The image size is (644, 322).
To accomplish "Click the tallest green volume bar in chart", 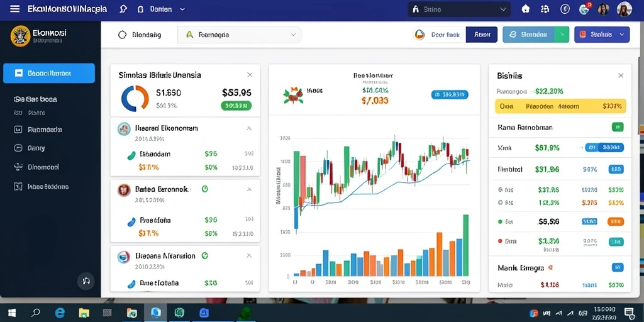I will click(x=466, y=245).
